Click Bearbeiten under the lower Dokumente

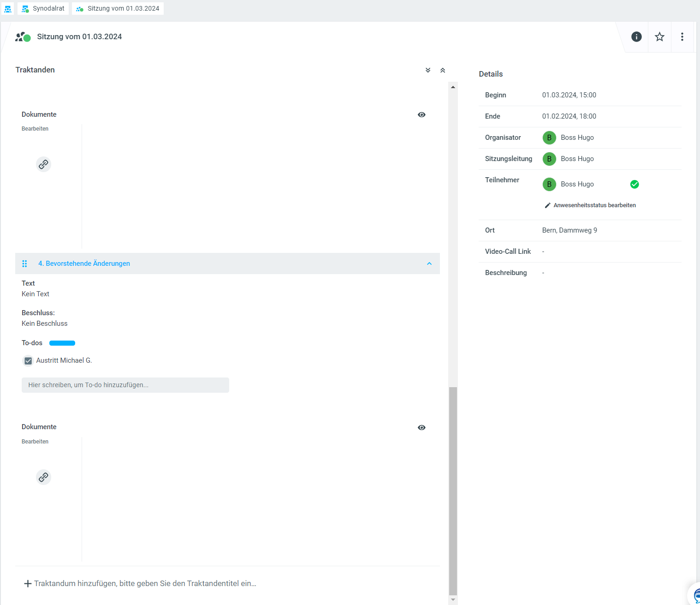pos(35,442)
